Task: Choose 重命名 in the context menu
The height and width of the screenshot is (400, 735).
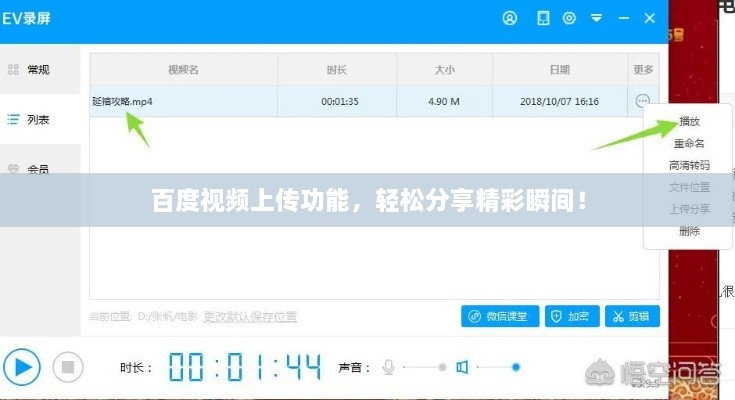Action: tap(689, 143)
